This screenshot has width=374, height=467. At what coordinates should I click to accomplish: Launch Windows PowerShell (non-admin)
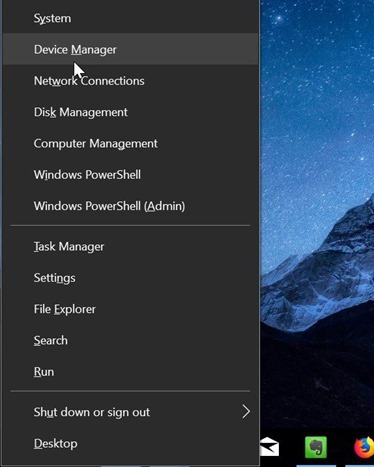pyautogui.click(x=131, y=174)
